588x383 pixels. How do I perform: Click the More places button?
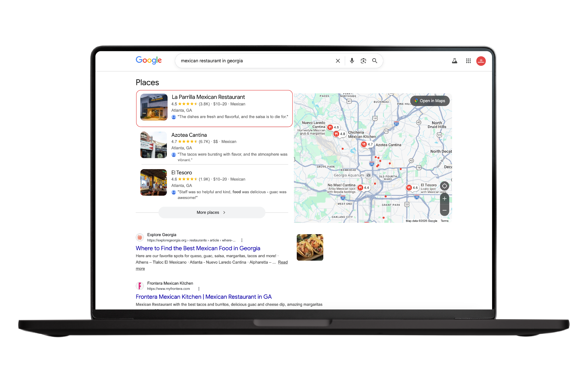(211, 212)
